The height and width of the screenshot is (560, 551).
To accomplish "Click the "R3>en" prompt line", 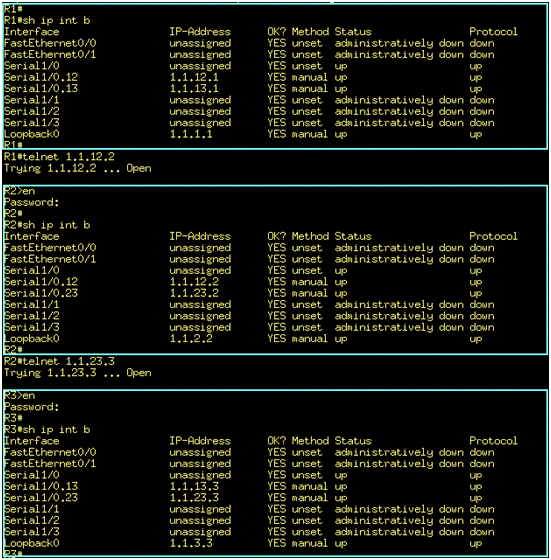I will [20, 396].
